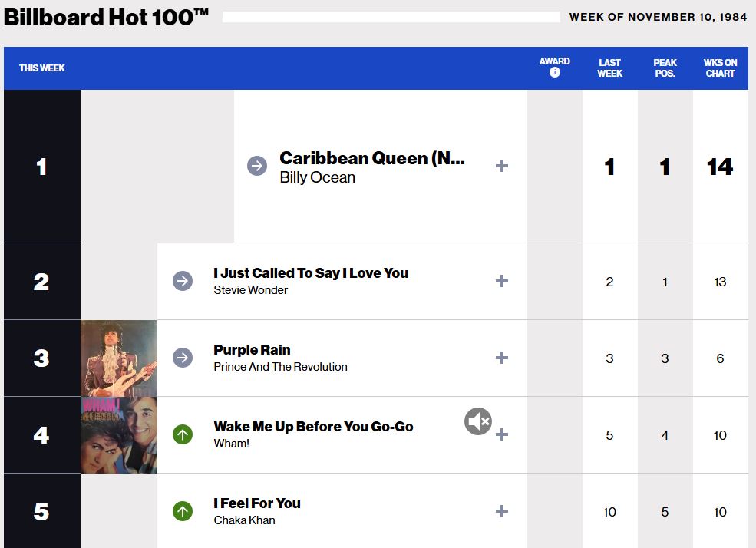Screen dimensions: 756x548
Task: Click steady arrow icon next to Caribbean Queen
Action: [257, 166]
